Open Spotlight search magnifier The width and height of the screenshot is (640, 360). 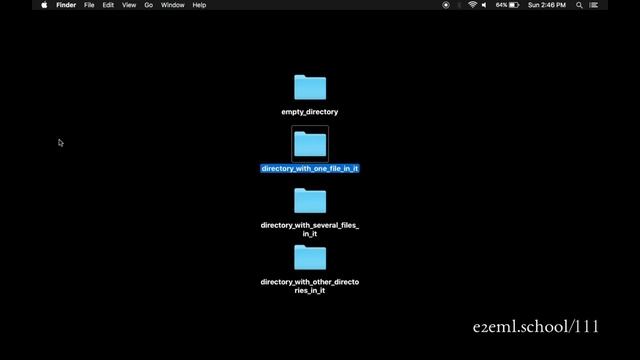point(579,5)
